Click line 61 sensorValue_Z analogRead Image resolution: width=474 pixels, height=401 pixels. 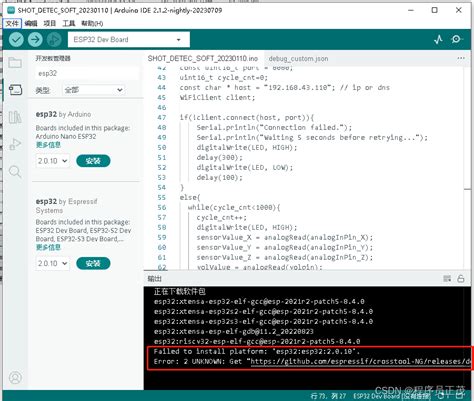285,258
